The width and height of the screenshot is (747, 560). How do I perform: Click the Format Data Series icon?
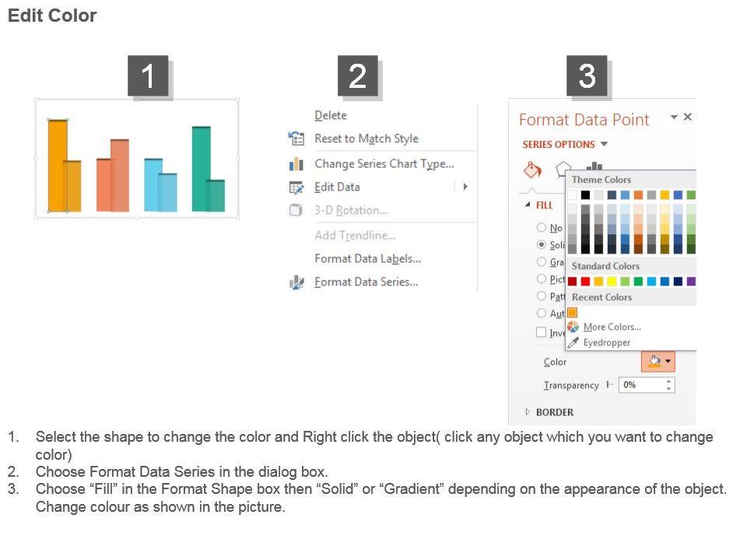tap(296, 282)
